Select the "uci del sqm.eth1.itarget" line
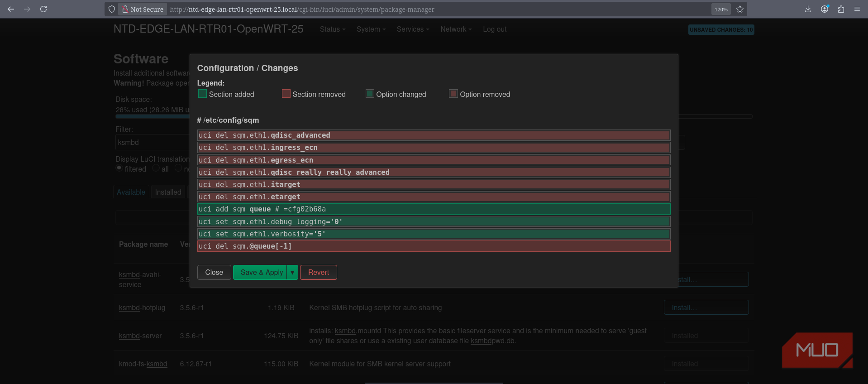This screenshot has height=384, width=868. 434,184
